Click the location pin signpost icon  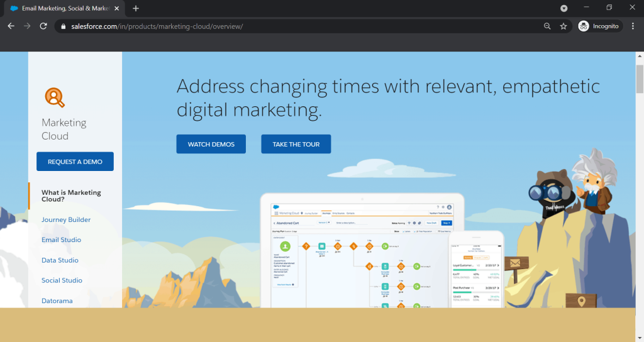tap(580, 301)
